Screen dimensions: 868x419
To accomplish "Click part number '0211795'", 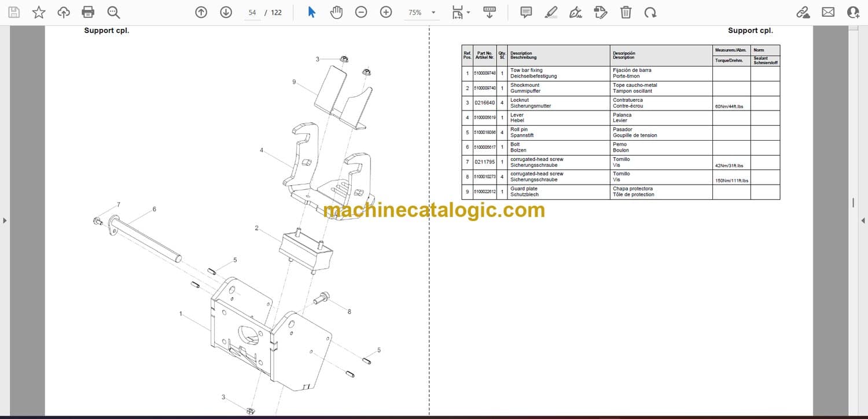I will coord(485,162).
